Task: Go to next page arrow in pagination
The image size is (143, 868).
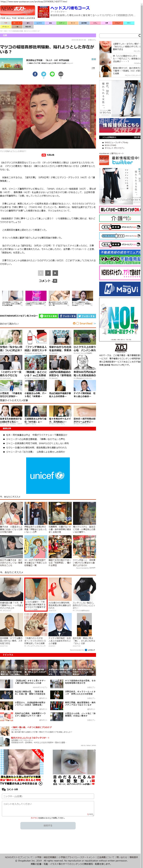Action: point(55,273)
